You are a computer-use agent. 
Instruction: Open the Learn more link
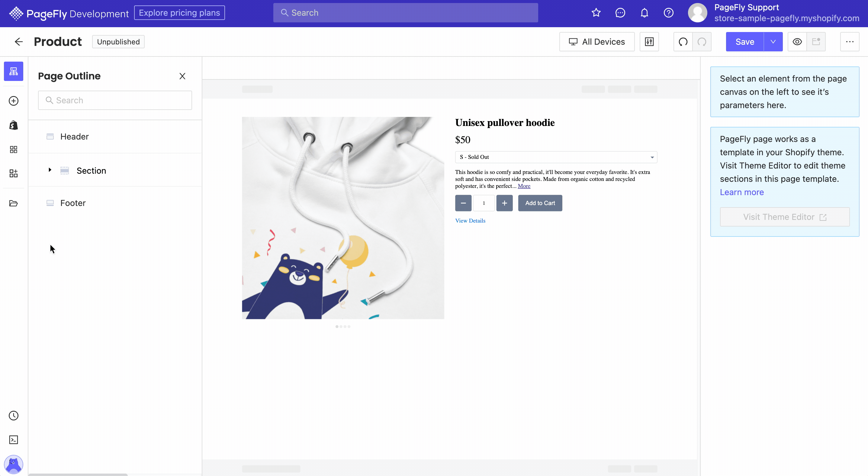point(742,192)
